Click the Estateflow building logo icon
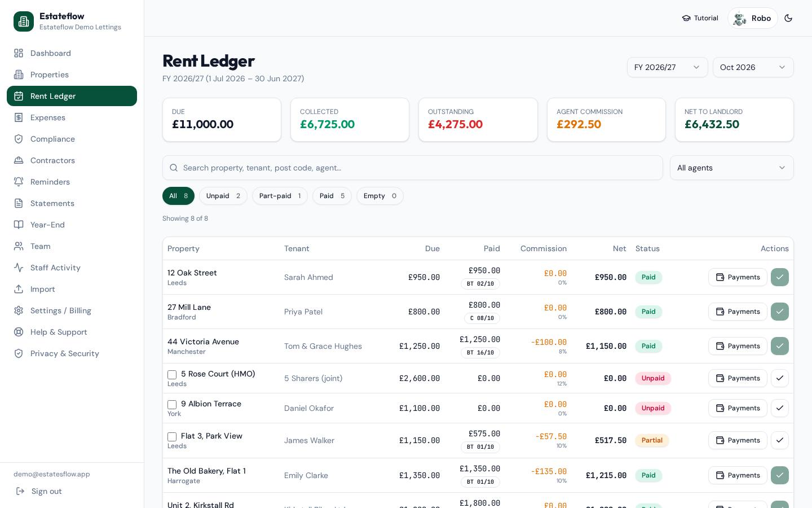 24,21
